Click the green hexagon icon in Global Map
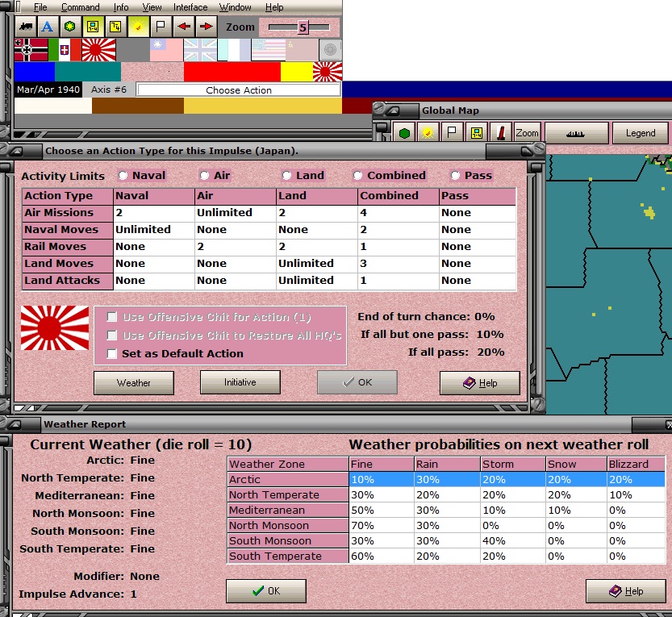 click(403, 133)
